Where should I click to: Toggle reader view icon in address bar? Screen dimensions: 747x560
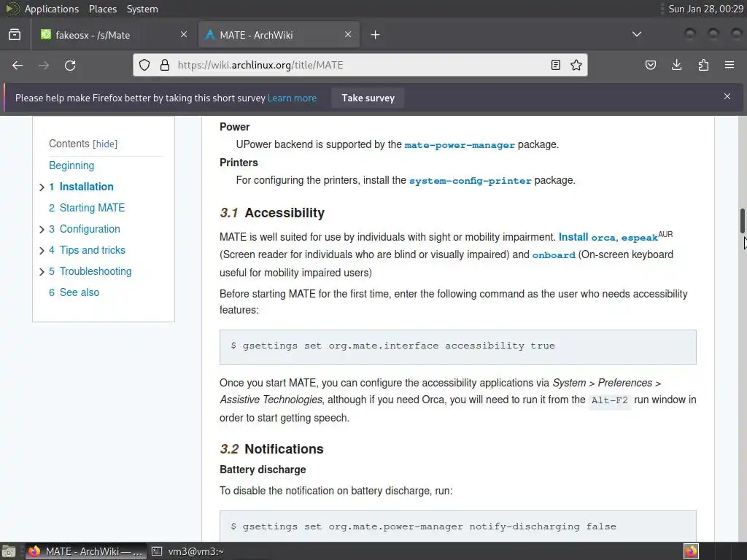555,65
